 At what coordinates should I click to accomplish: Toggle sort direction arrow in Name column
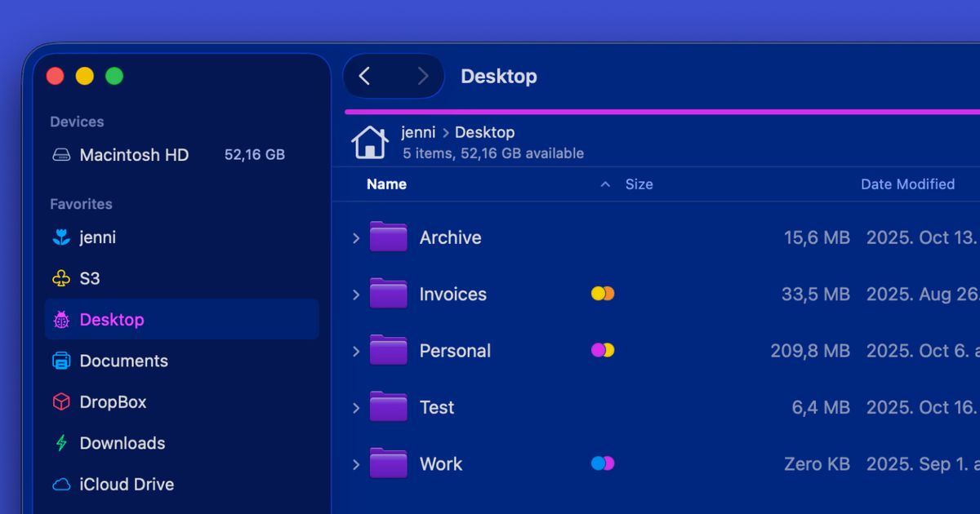(x=605, y=184)
